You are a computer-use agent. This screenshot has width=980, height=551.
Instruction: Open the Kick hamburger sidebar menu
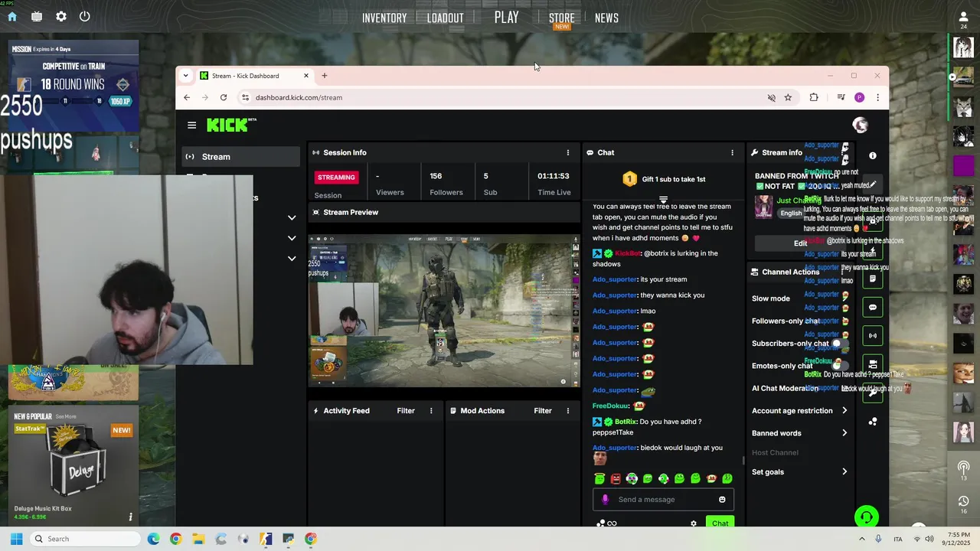pyautogui.click(x=192, y=126)
